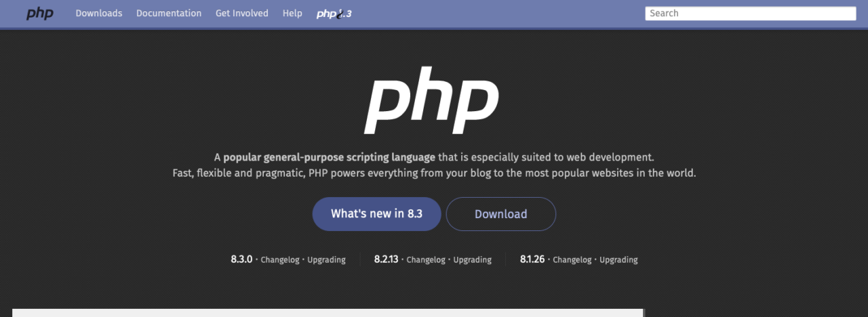Select the 8.2.13 version link
Screen dimensions: 868x317
pos(386,259)
